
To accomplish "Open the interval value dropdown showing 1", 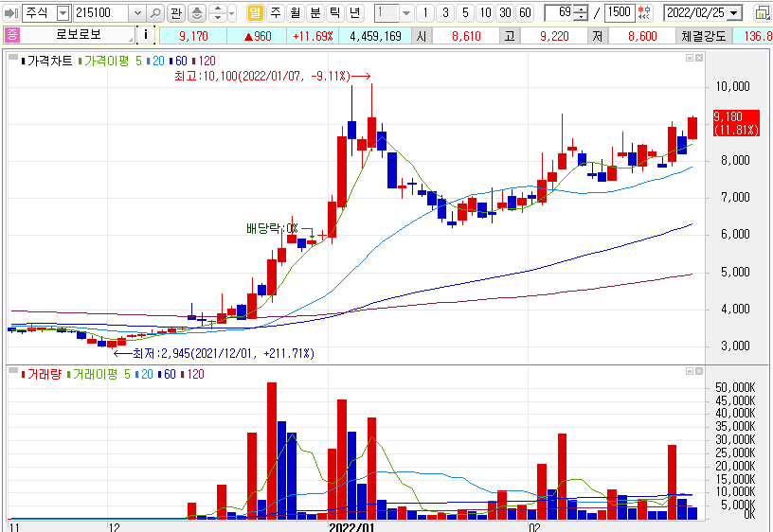I will [x=406, y=13].
